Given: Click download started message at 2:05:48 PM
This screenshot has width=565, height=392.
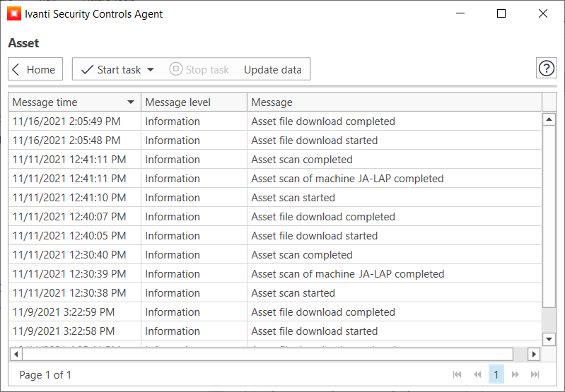Looking at the screenshot, I should point(314,141).
